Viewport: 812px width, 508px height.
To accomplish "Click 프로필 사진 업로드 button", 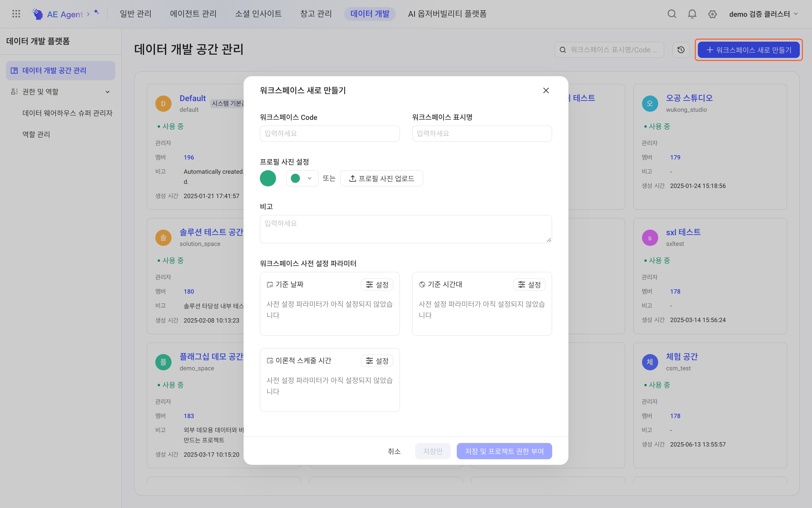I will pyautogui.click(x=381, y=178).
